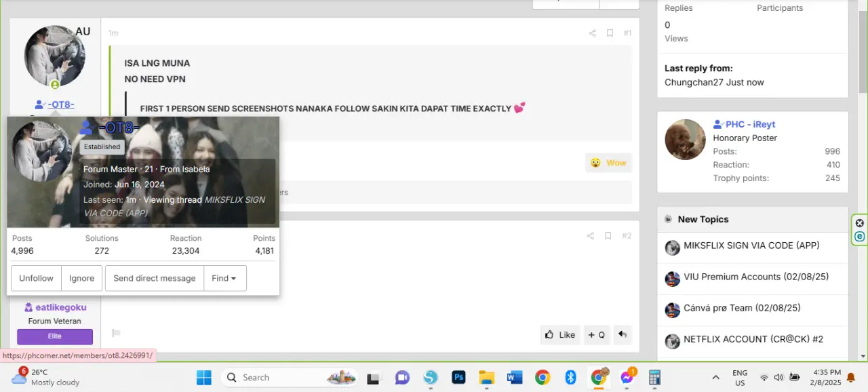Open permalink #2 of second post
The width and height of the screenshot is (868, 392).
(x=627, y=236)
